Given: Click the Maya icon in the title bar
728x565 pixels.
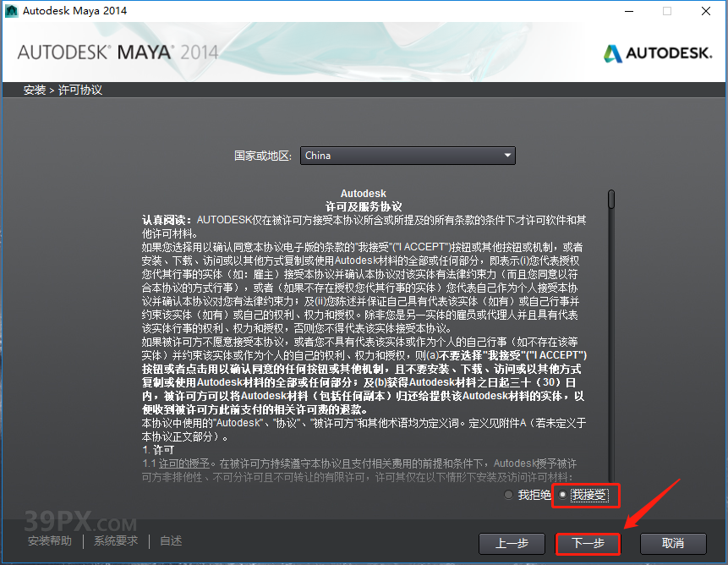Looking at the screenshot, I should click(11, 11).
